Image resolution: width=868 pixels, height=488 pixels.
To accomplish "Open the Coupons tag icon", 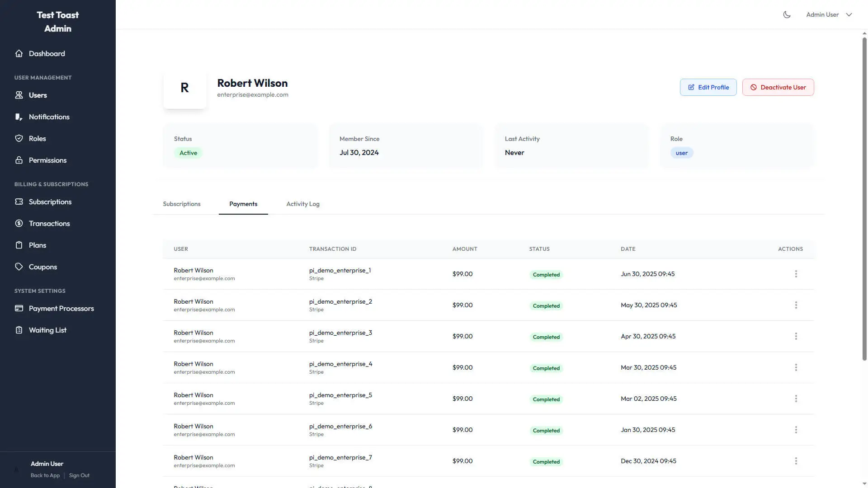I will 19,267.
